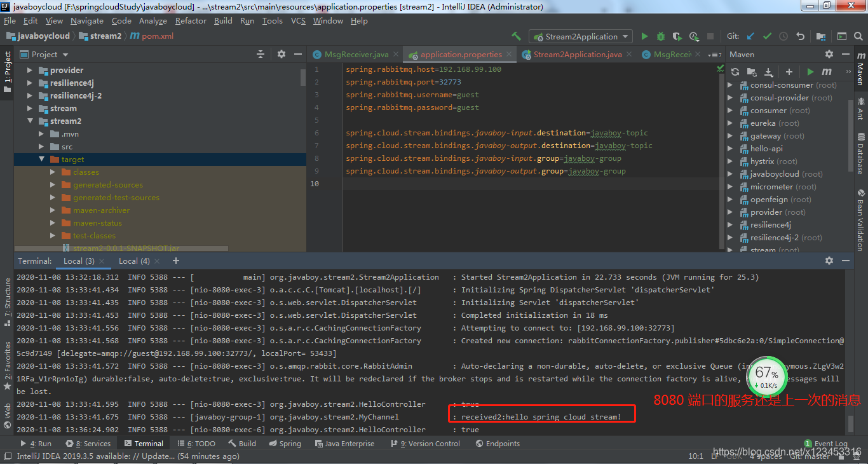The image size is (868, 464).
Task: Run Stream2Application with green play icon
Action: pyautogui.click(x=645, y=36)
